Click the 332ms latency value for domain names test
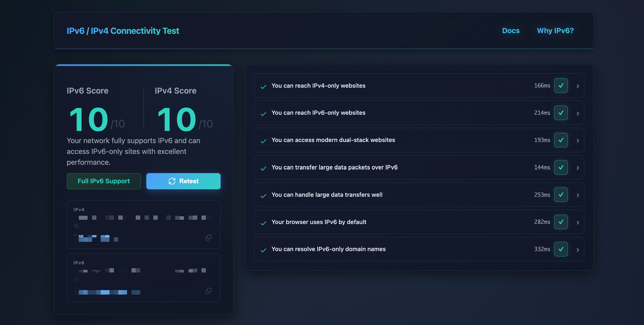 tap(542, 249)
